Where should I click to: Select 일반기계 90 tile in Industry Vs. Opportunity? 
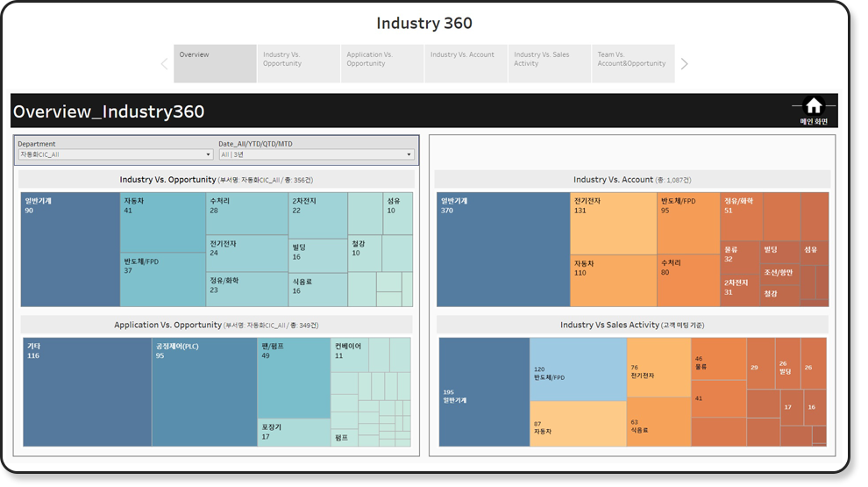pyautogui.click(x=70, y=249)
